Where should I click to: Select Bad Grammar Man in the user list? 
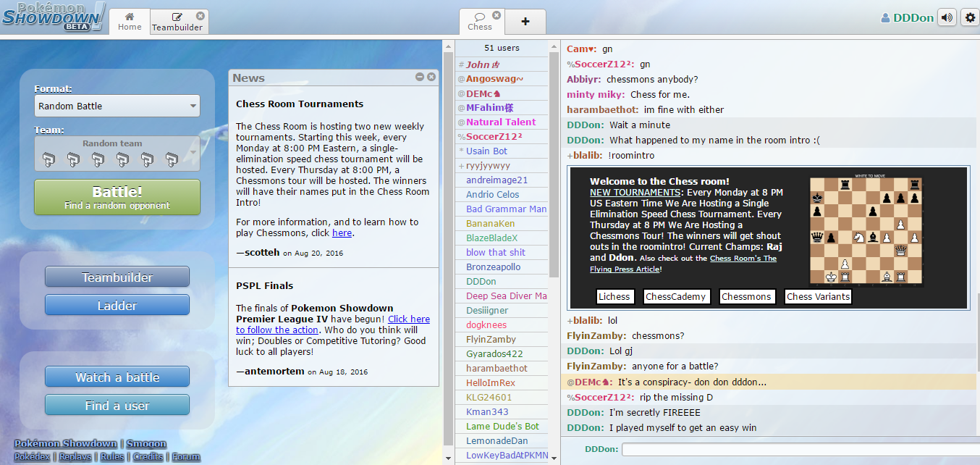tap(502, 209)
